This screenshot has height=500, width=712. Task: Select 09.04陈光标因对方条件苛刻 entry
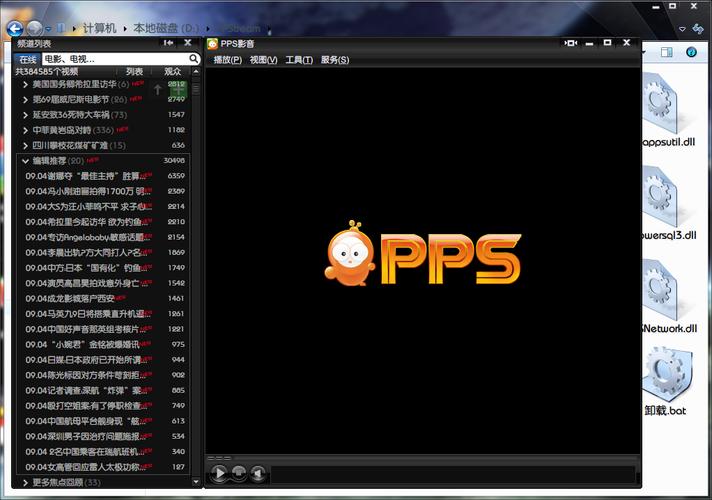point(104,376)
